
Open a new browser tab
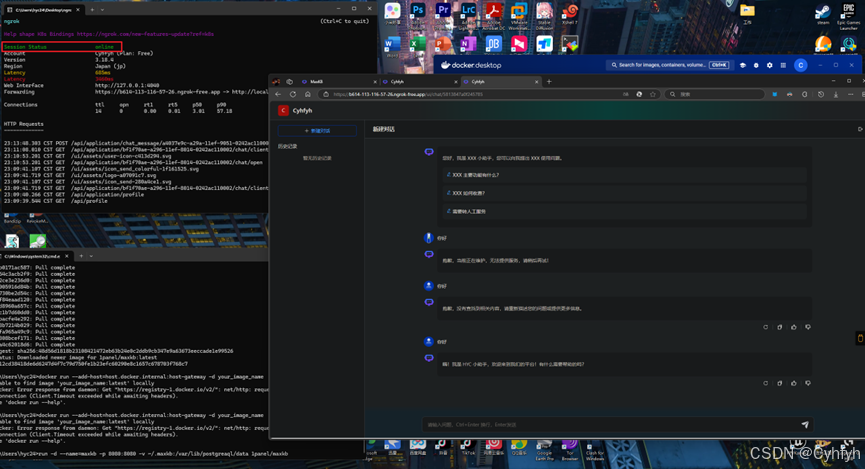click(548, 82)
